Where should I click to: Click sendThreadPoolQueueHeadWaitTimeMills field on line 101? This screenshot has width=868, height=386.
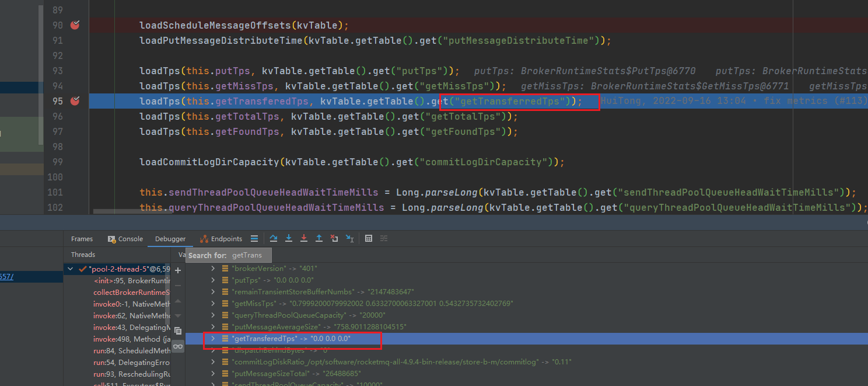click(x=274, y=192)
